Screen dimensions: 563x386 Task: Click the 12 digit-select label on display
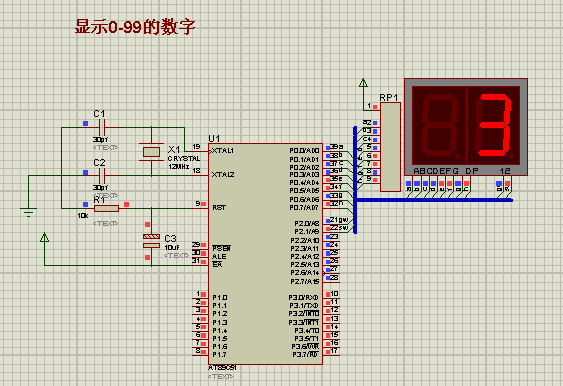click(505, 171)
